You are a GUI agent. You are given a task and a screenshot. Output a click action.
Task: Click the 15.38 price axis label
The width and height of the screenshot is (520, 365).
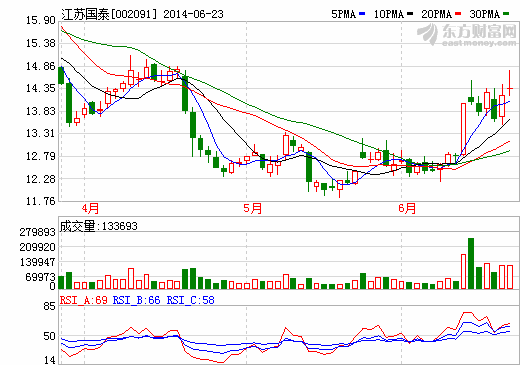[x=41, y=43]
